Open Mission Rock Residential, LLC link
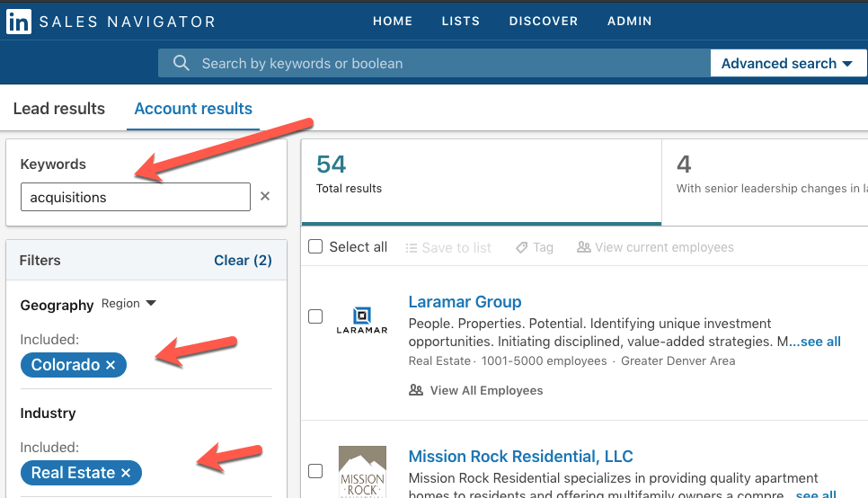The height and width of the screenshot is (498, 868). pos(521,457)
